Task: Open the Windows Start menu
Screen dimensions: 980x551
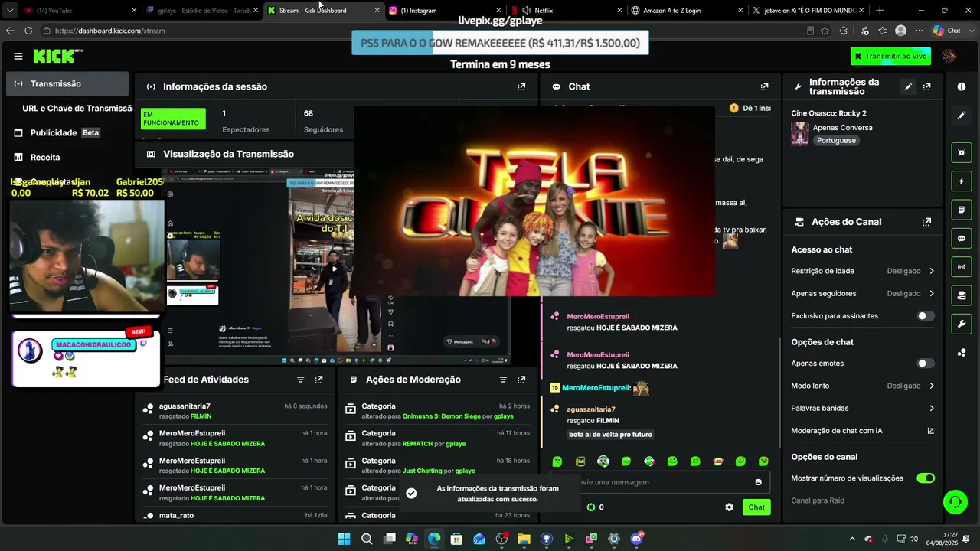Action: 344,539
